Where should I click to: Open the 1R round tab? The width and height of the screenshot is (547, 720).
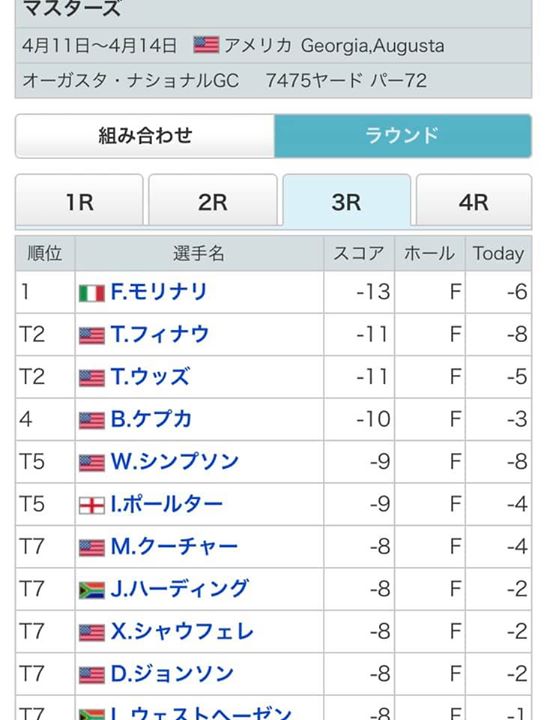(x=79, y=200)
